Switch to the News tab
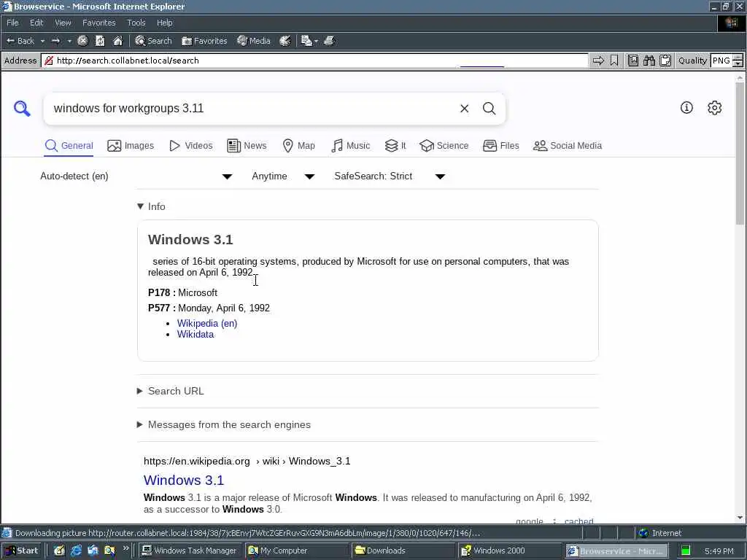747x560 pixels. point(247,146)
